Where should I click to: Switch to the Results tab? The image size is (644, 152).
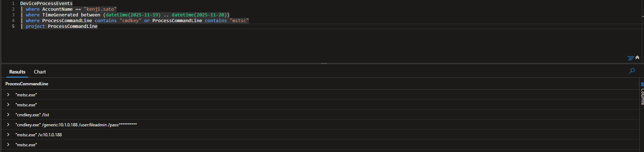click(x=17, y=72)
